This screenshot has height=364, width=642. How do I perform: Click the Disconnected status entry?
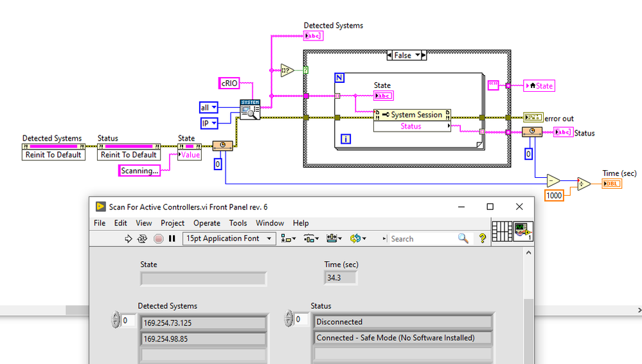coord(403,322)
